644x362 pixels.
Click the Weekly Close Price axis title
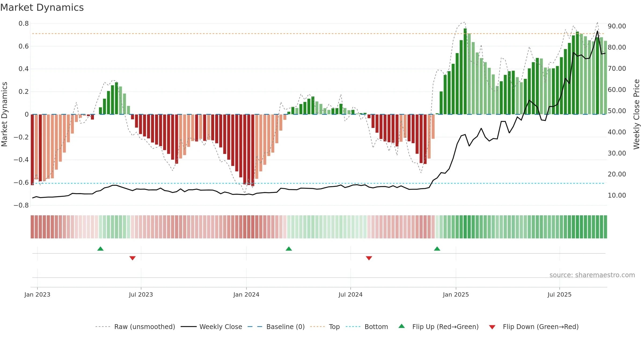636,114
